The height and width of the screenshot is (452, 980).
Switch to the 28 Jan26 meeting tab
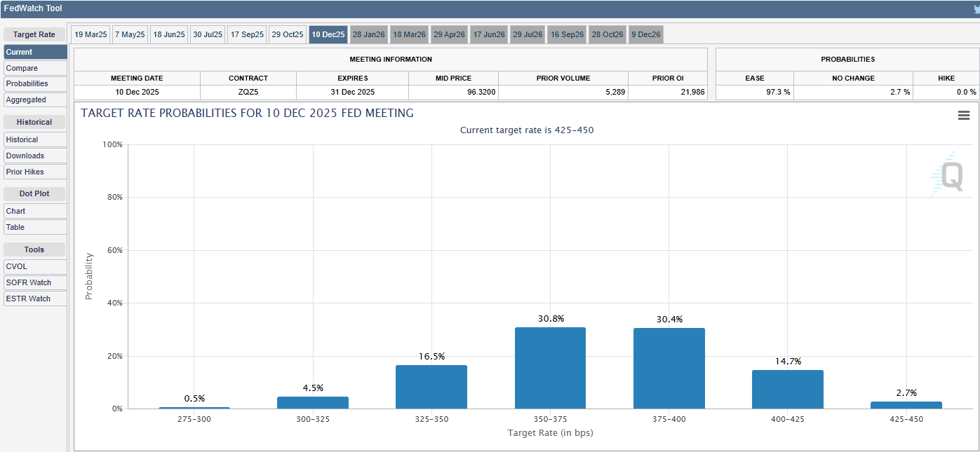pos(369,34)
